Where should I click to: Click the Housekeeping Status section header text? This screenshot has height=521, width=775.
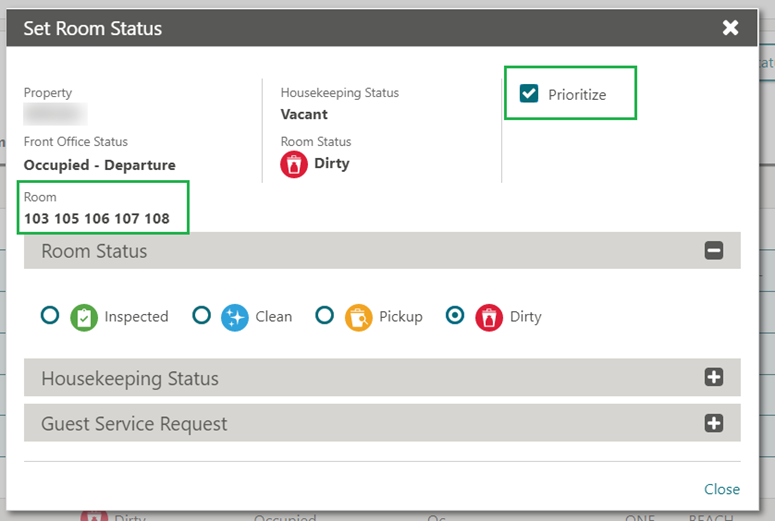[x=130, y=379]
